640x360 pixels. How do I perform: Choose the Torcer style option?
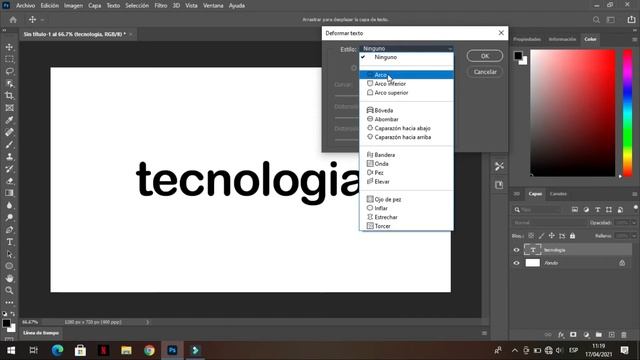(407, 226)
